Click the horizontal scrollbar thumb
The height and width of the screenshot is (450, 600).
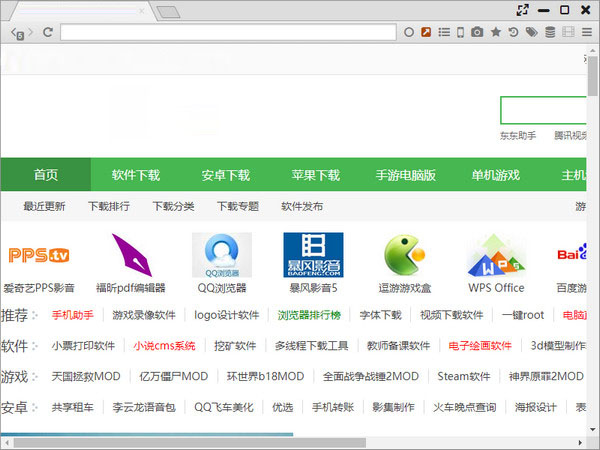[190, 443]
